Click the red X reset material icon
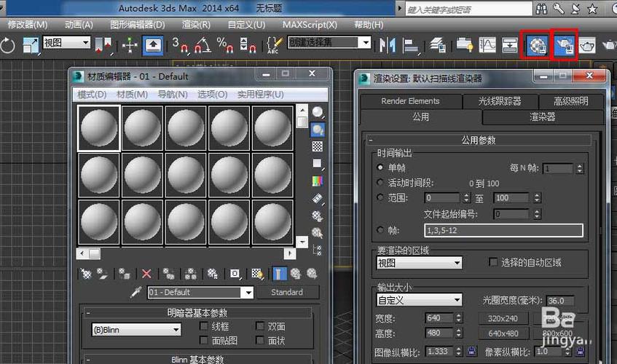The height and width of the screenshot is (364, 617). click(146, 274)
